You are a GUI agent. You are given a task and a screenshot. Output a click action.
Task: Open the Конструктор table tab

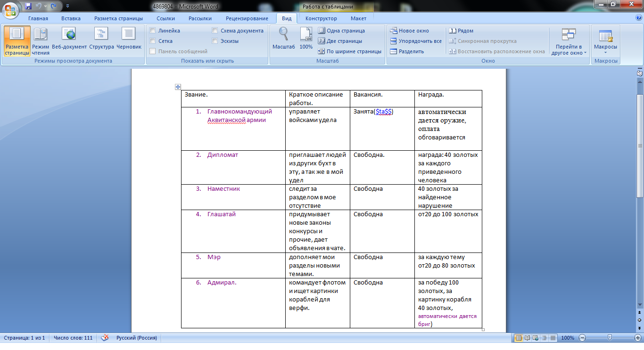321,18
